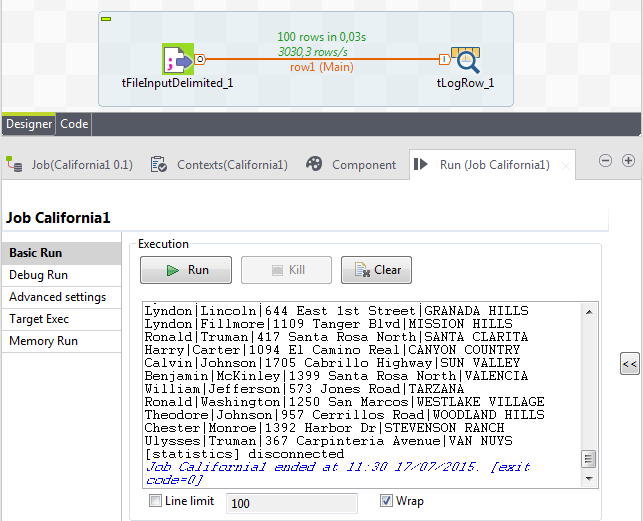
Task: Select the Run (Job California1) tab
Action: (x=495, y=165)
